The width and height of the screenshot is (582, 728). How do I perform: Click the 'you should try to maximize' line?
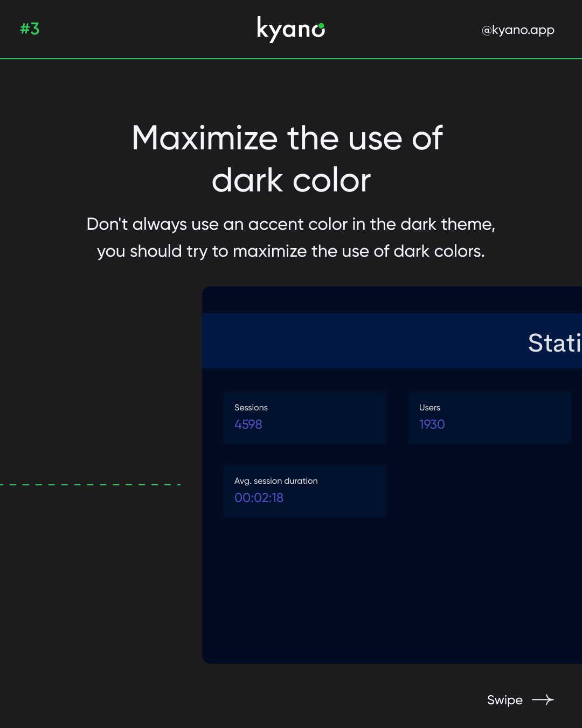coord(291,251)
